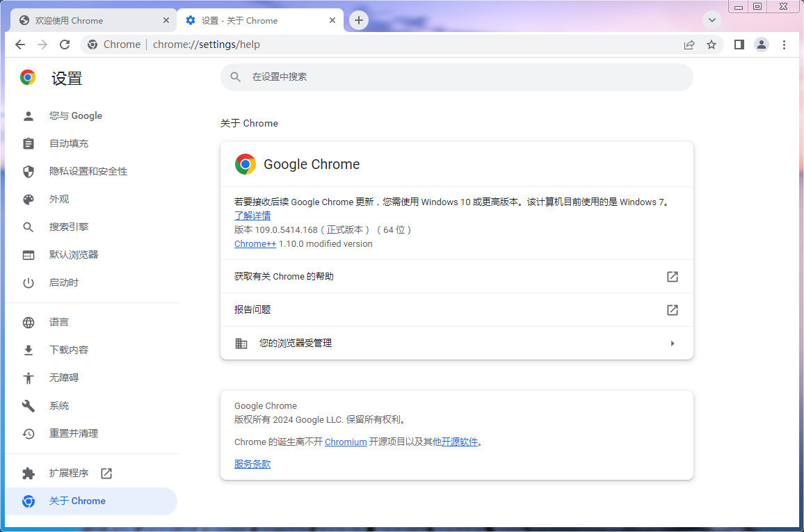Open a new tab with the plus button
Screen dimensions: 804x532
pyautogui.click(x=359, y=20)
